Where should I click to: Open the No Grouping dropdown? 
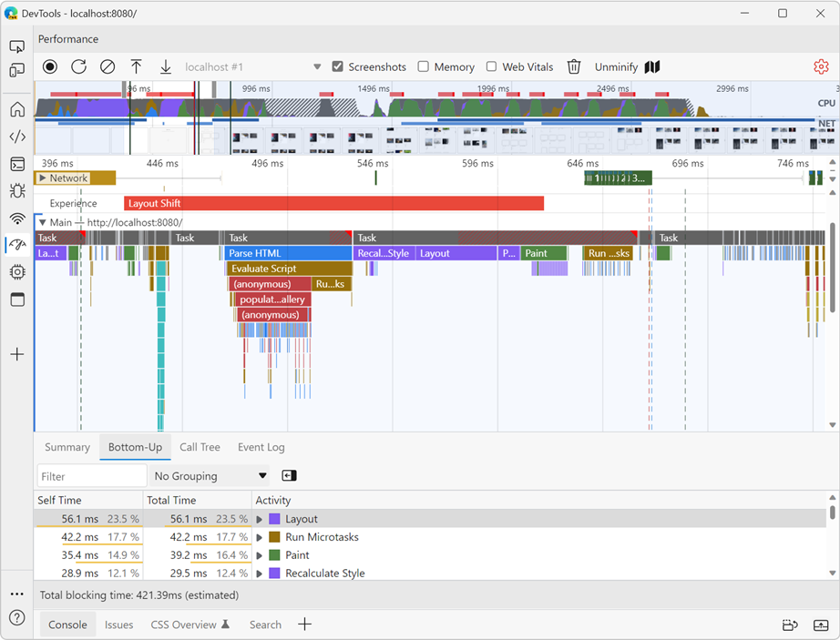pos(210,475)
